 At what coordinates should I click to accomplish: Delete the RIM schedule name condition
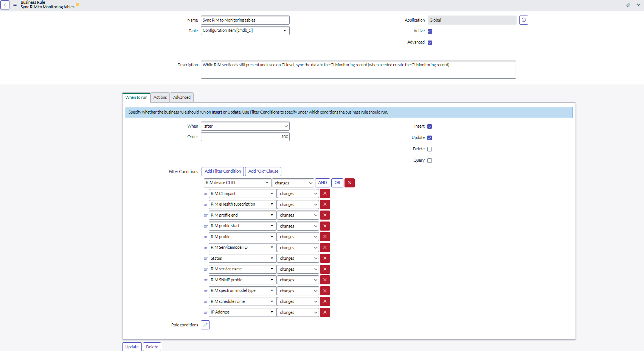tap(325, 301)
